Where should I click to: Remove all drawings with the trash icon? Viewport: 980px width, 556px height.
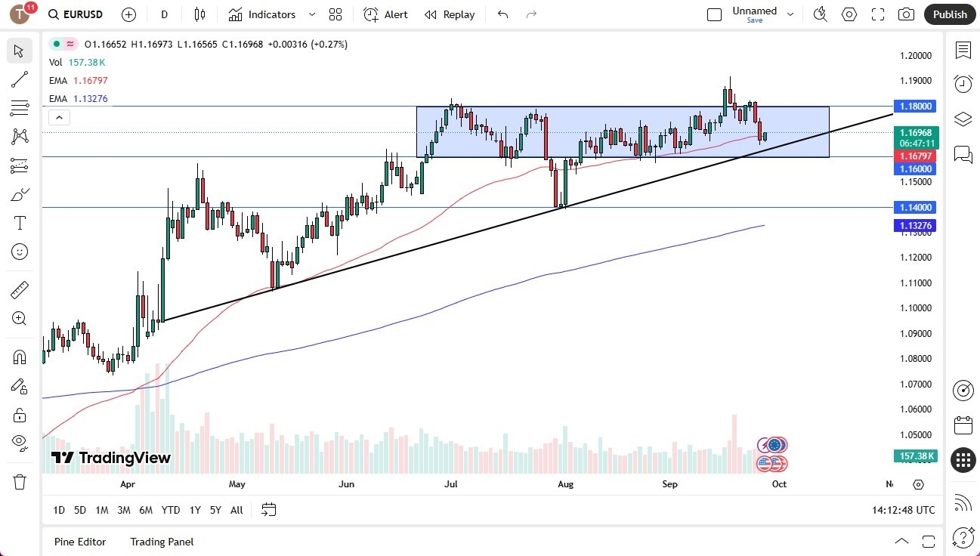(x=19, y=481)
